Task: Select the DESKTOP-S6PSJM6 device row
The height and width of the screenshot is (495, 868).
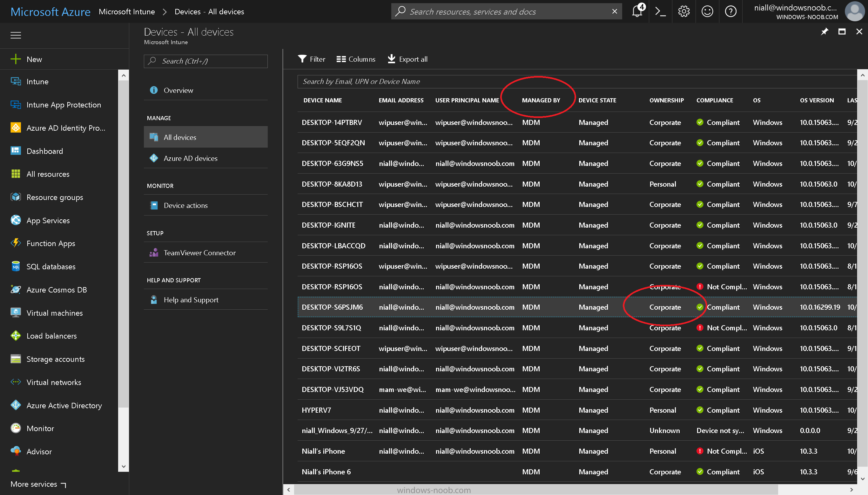Action: click(x=577, y=307)
